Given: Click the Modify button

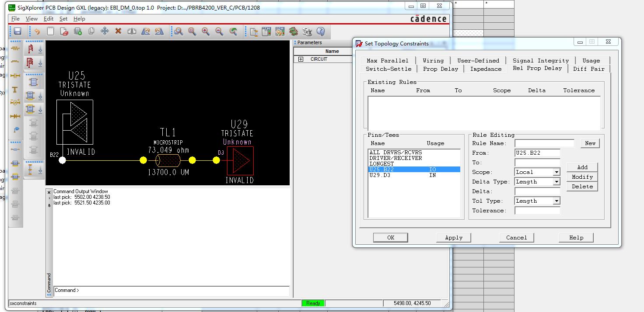Looking at the screenshot, I should click(582, 177).
